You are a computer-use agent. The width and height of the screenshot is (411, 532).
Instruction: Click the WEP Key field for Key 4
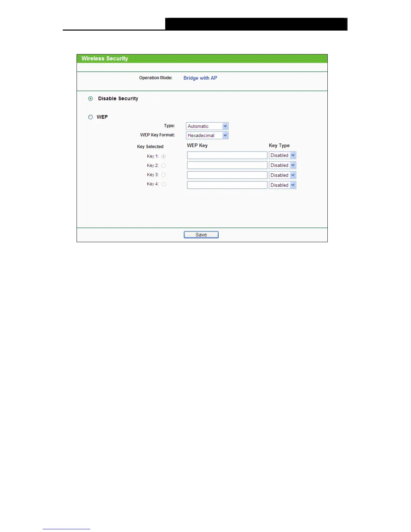227,185
